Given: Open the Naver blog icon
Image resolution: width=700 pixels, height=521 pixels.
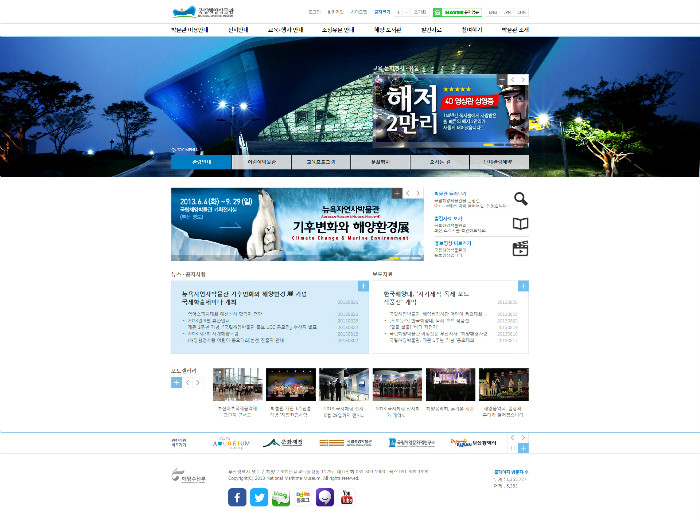Looking at the screenshot, I should tap(281, 497).
